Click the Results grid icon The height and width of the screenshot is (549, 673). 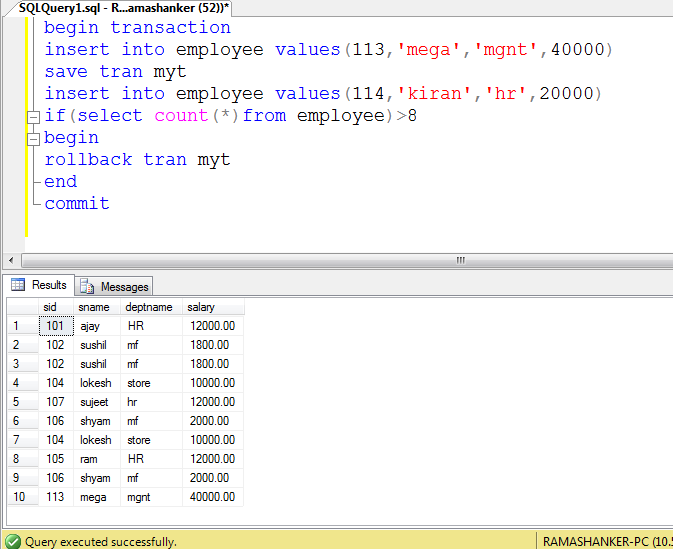(18, 285)
